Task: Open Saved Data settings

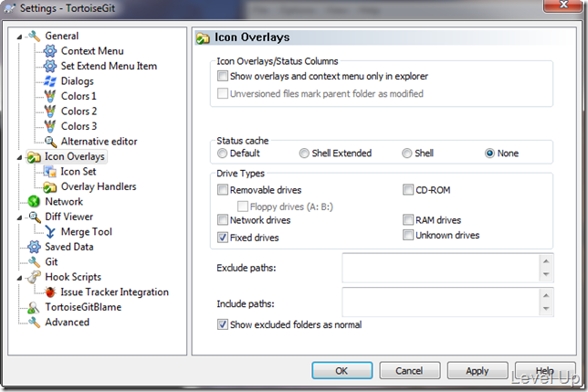Action: [x=69, y=247]
